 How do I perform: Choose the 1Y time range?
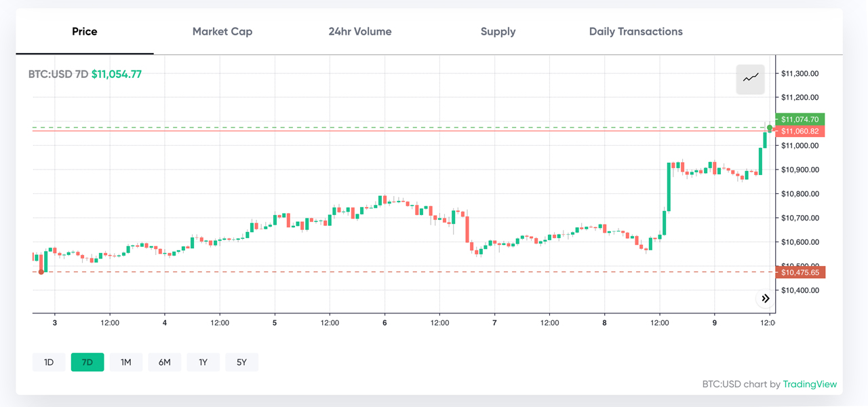tap(203, 362)
